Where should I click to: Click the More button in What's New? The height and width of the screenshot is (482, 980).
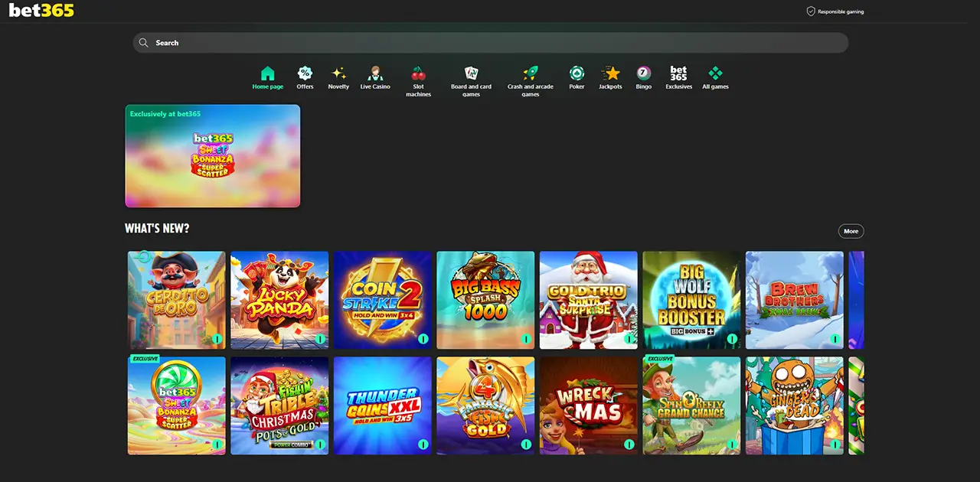click(x=851, y=231)
